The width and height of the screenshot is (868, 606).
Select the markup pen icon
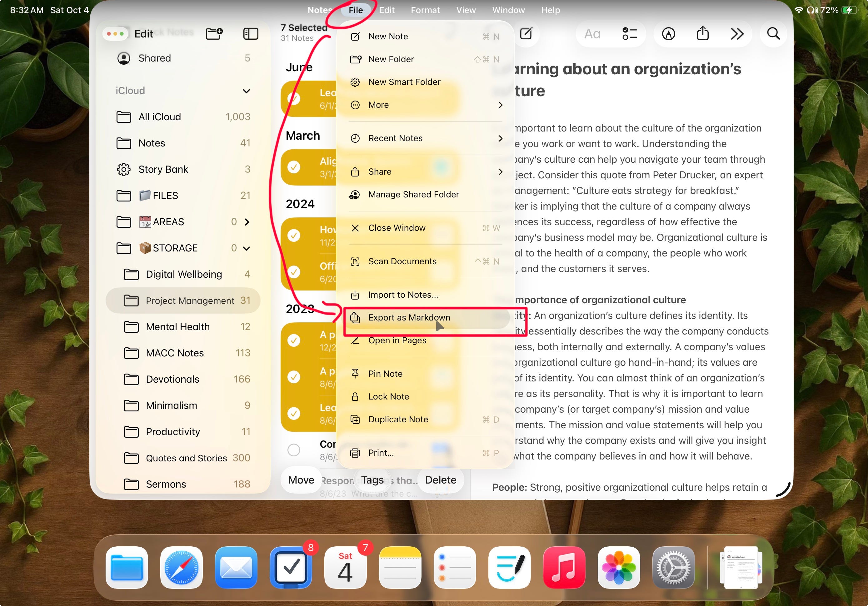pyautogui.click(x=668, y=34)
